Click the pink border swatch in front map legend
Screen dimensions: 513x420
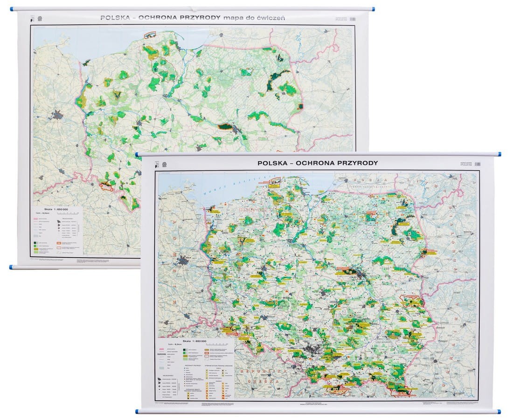tap(162, 350)
